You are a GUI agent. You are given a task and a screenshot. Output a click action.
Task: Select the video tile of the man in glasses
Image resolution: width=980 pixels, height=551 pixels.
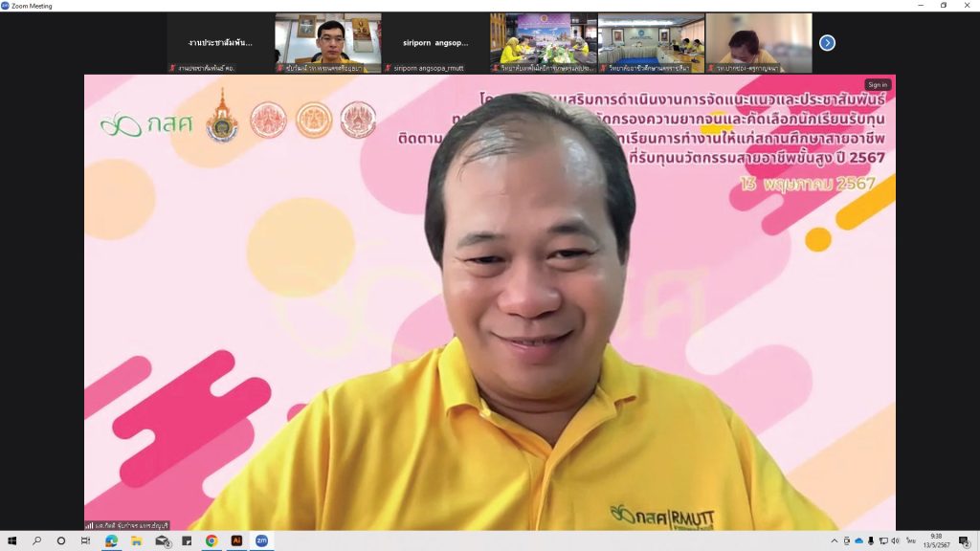(x=328, y=43)
